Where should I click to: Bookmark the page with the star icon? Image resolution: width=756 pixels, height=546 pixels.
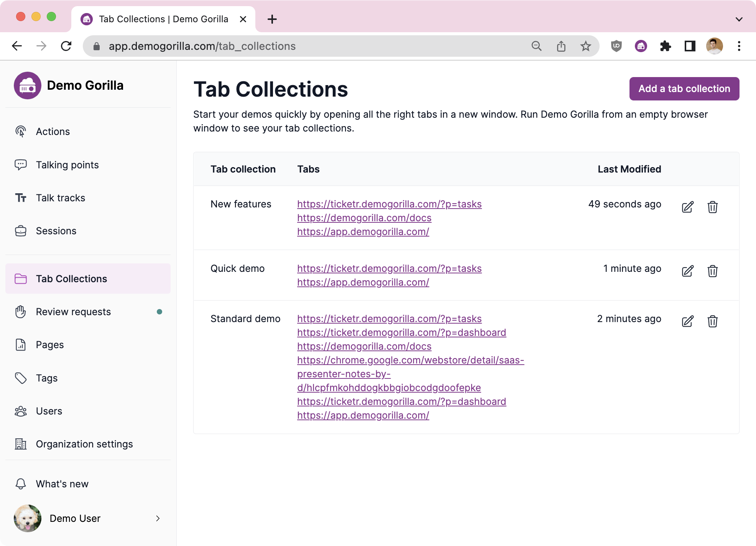coord(585,46)
